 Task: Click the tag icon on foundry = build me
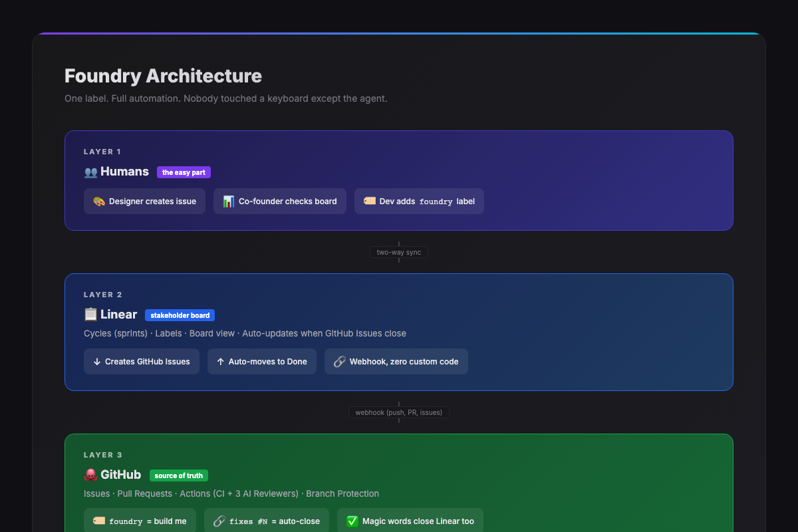point(99,521)
